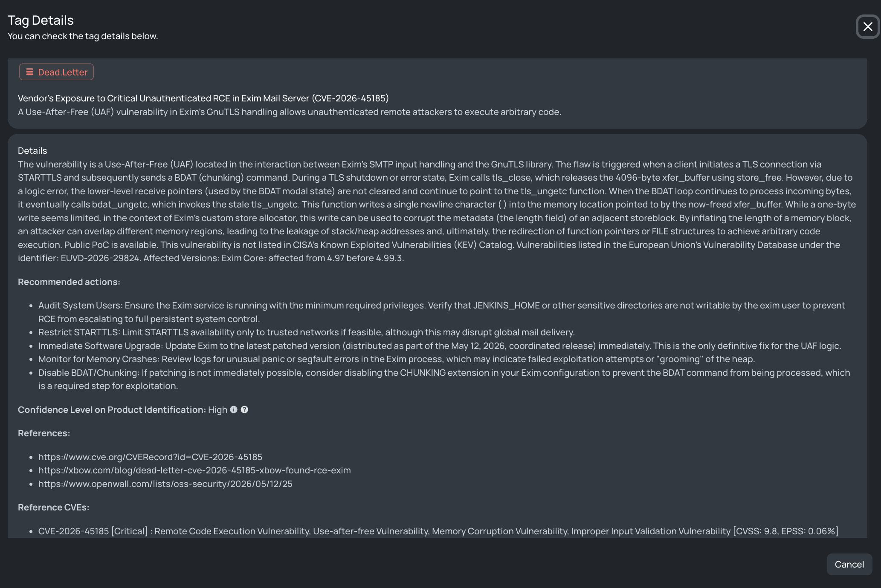This screenshot has height=588, width=881.
Task: Select the Audit System Users bullet
Action: 442,312
